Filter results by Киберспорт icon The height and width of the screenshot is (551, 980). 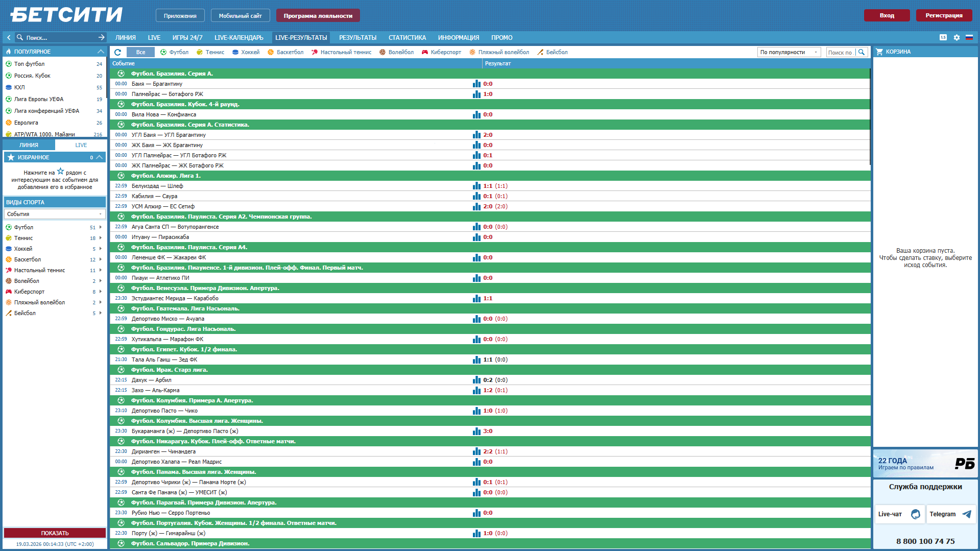click(424, 52)
